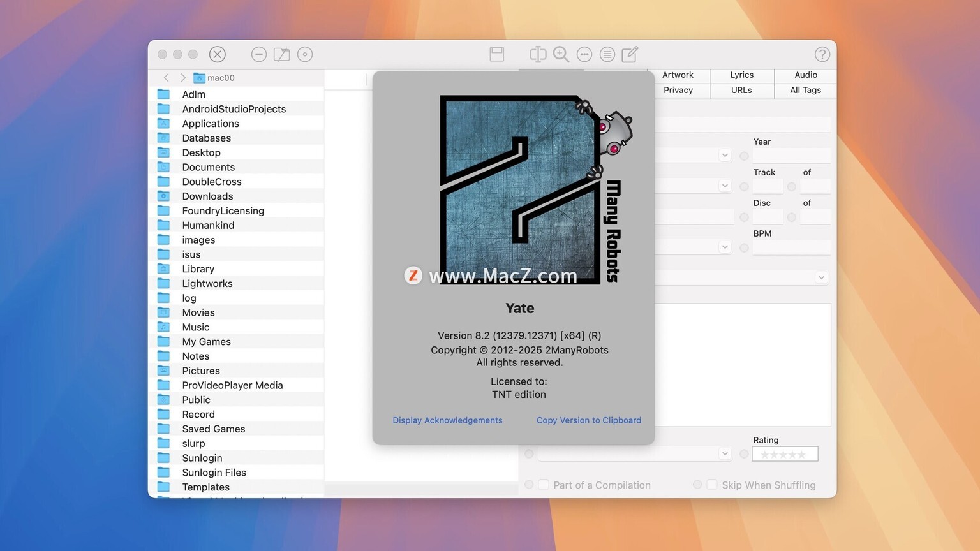
Task: Click the text cursor rename icon in toolbar
Action: (x=538, y=55)
